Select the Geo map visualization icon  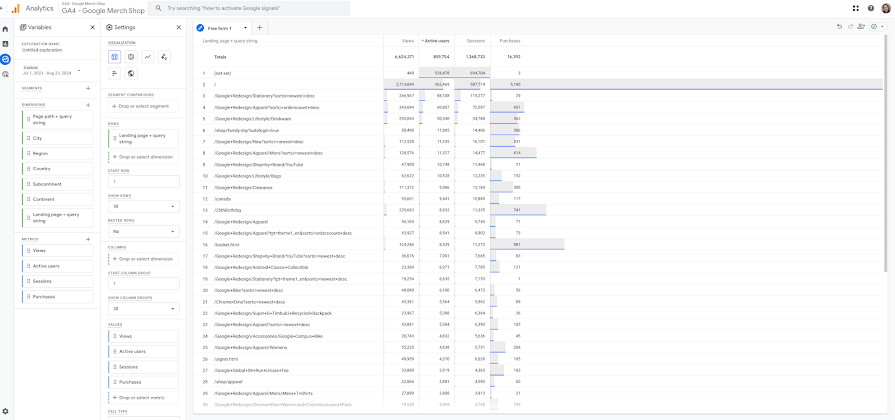pyautogui.click(x=131, y=73)
